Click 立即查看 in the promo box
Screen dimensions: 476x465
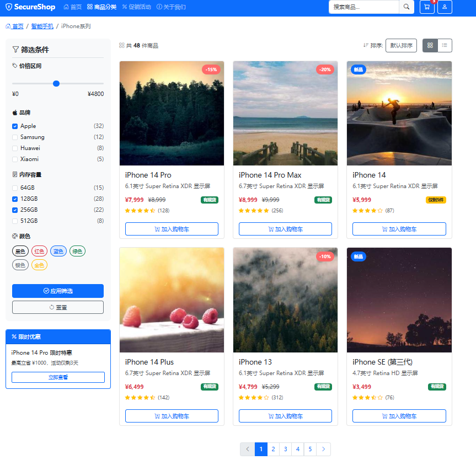[x=58, y=377]
